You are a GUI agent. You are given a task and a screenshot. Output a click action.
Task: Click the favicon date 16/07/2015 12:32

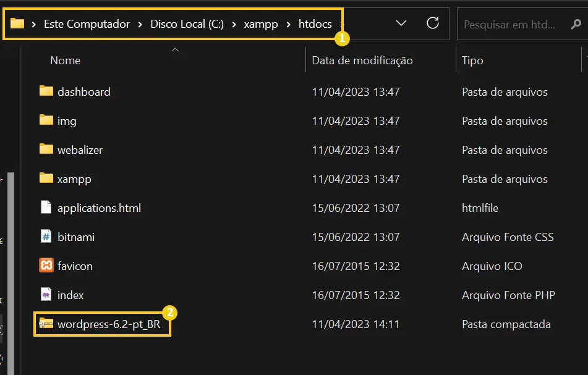356,266
